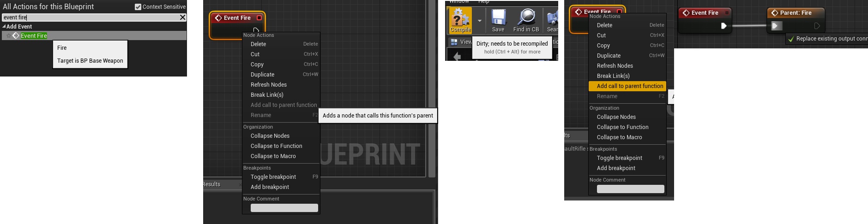
Task: Click the exec pin on the orange-outlined Event Fire above the BLUEPRINT watermark
Action: 256,30
